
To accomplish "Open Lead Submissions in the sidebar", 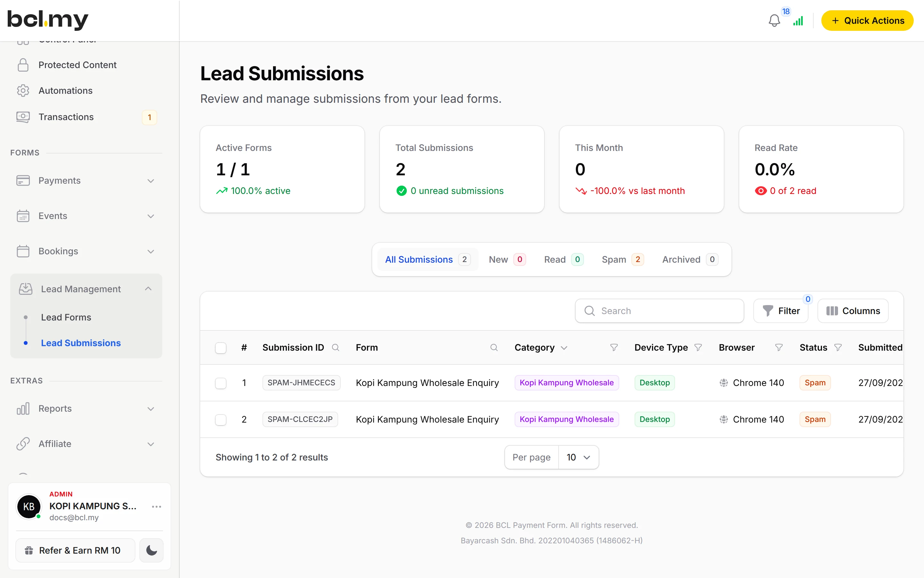I will [81, 343].
